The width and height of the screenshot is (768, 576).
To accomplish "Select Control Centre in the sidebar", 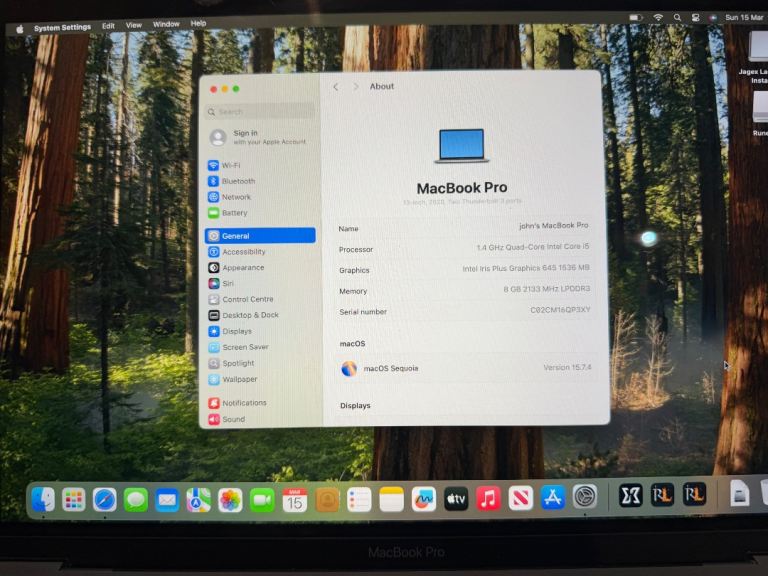I will coord(247,299).
